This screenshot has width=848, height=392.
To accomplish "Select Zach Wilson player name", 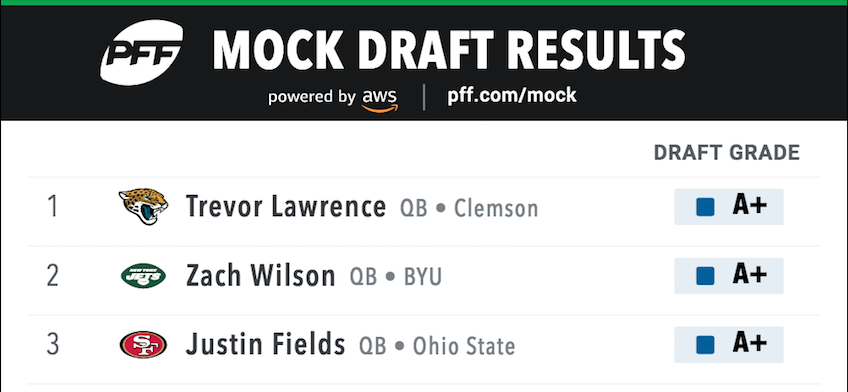I will coord(260,276).
